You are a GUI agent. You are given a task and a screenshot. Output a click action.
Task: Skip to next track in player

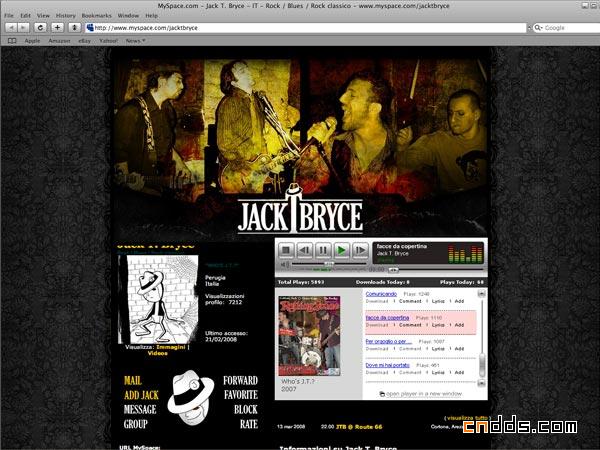click(360, 251)
